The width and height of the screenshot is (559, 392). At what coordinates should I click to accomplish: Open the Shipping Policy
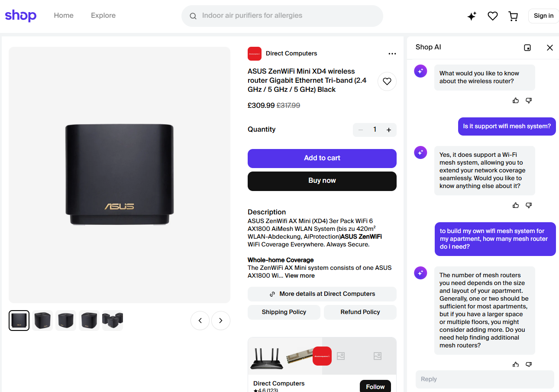coord(284,312)
